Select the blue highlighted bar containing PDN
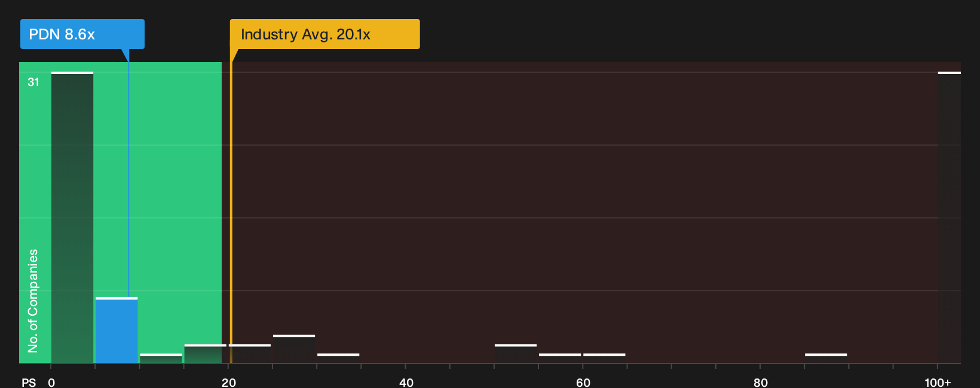The image size is (980, 388). click(117, 330)
